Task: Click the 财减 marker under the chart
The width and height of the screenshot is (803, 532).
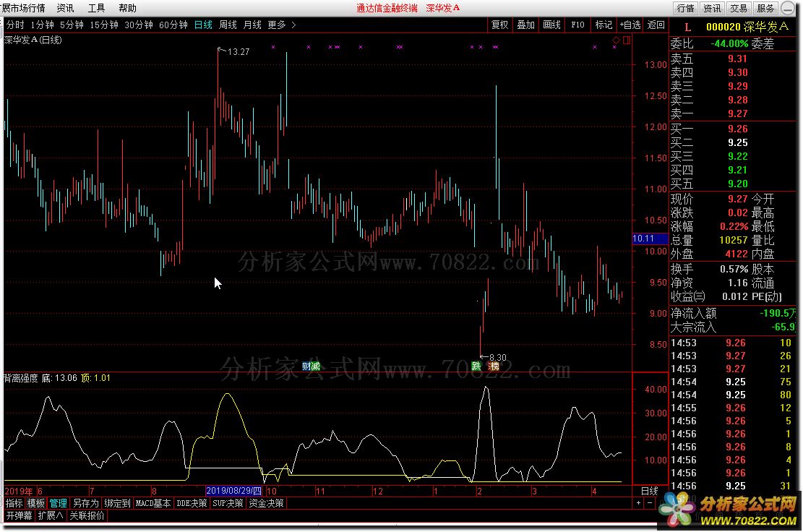Action: (x=311, y=366)
